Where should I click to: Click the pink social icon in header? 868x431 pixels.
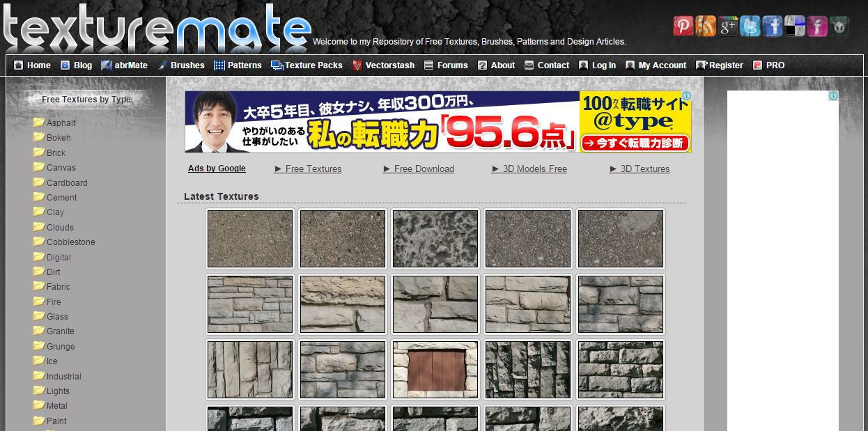pyautogui.click(x=817, y=26)
